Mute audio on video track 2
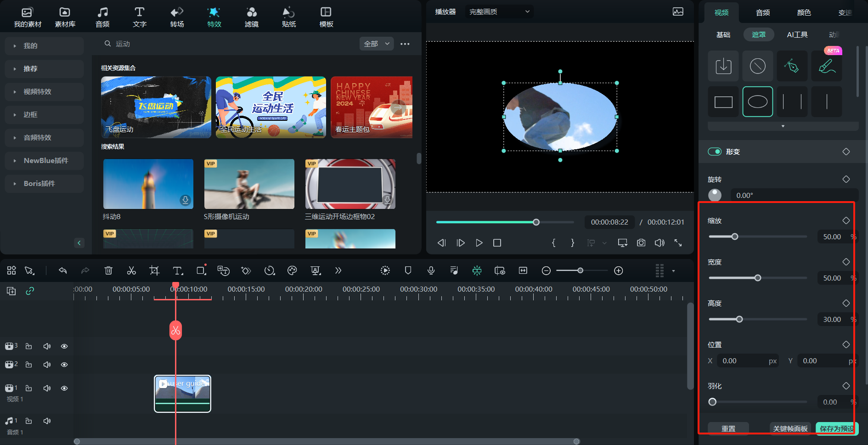 [47, 365]
